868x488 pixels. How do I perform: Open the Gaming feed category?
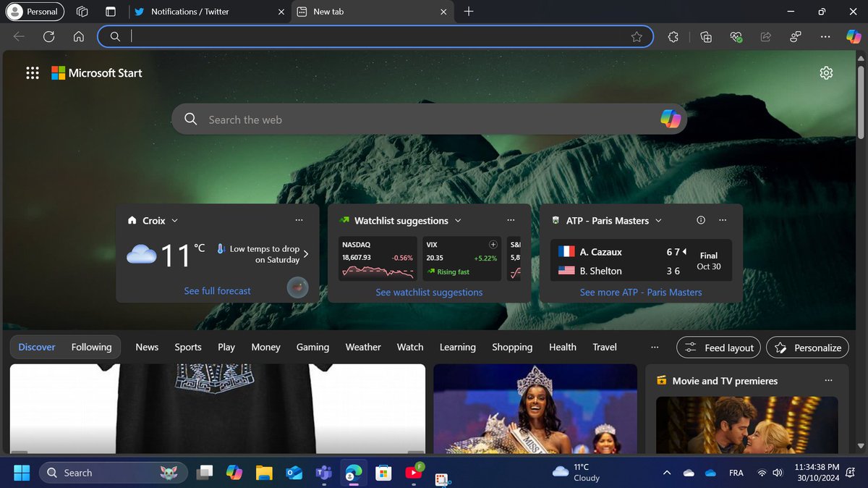click(312, 348)
